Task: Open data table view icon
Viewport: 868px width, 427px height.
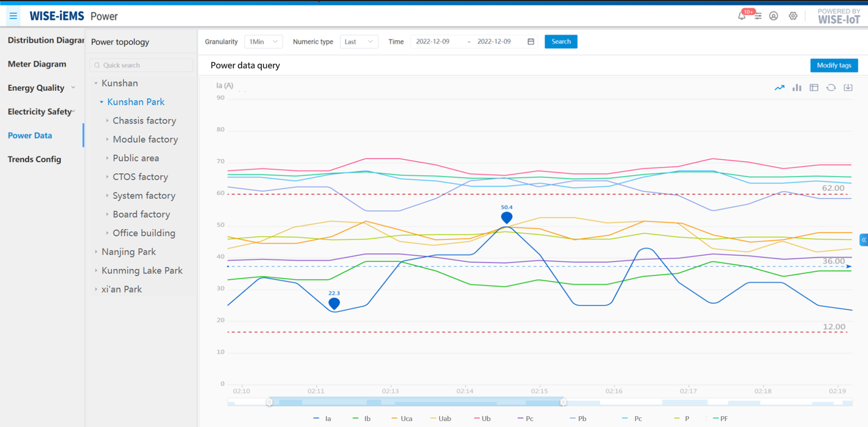Action: coord(814,88)
